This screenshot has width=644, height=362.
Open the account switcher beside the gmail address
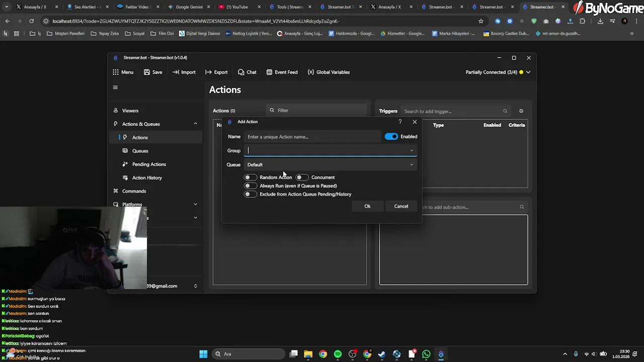196,286
